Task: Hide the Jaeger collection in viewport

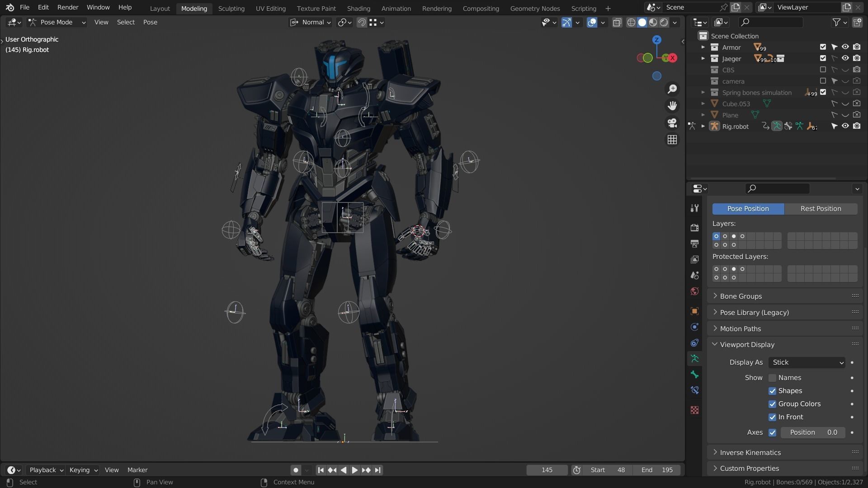Action: coord(845,58)
